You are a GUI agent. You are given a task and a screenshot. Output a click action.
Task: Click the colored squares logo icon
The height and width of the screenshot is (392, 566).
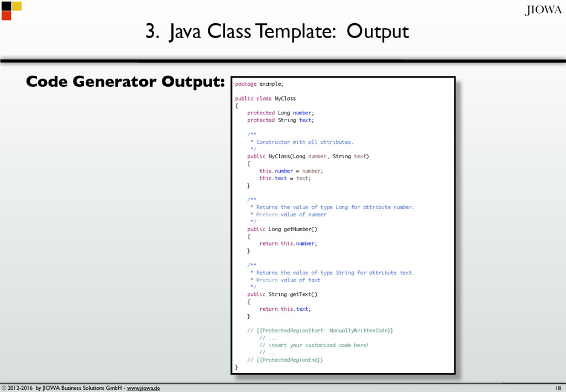[x=12, y=11]
